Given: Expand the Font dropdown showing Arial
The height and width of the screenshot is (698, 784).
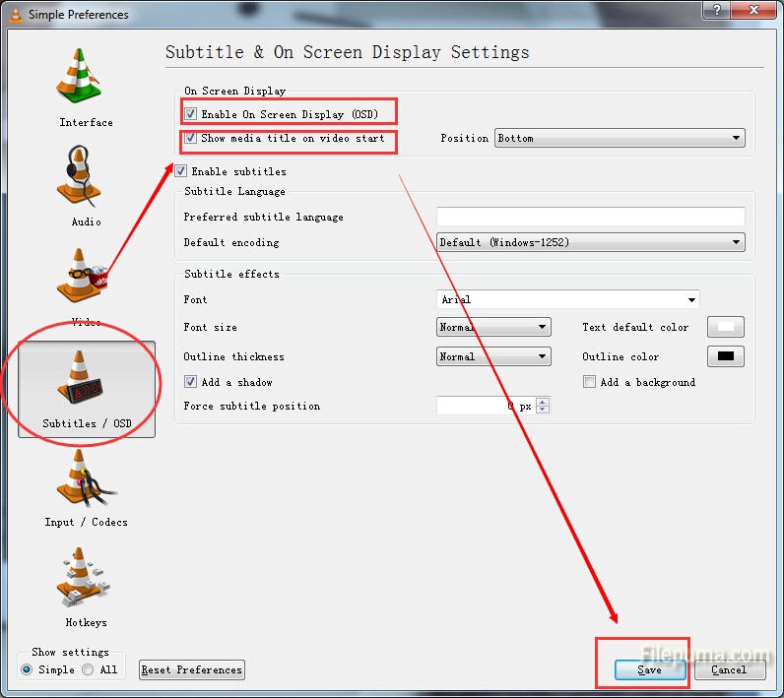Looking at the screenshot, I should (567, 299).
